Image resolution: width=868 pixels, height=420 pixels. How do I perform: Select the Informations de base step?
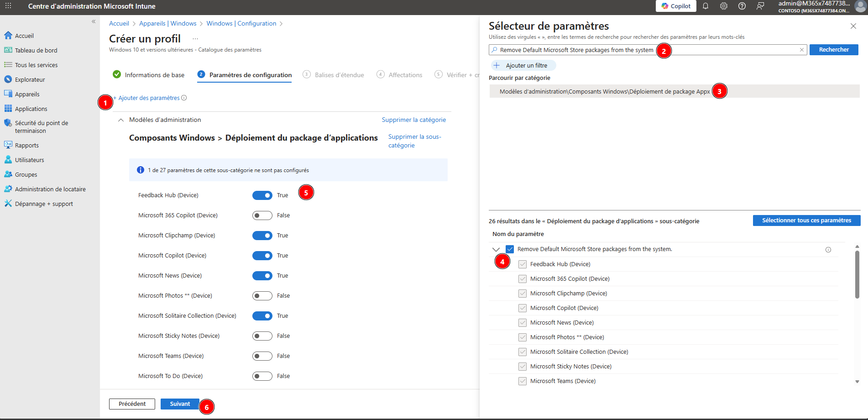(x=149, y=75)
